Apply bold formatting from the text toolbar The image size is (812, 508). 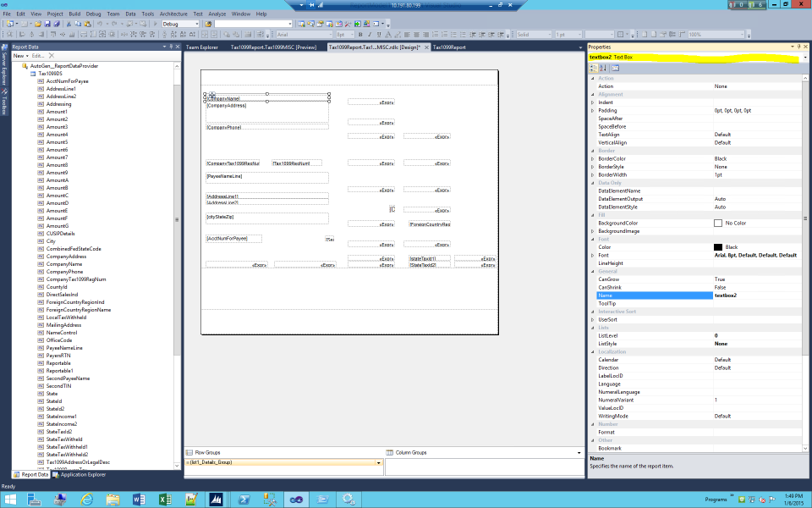coord(359,35)
